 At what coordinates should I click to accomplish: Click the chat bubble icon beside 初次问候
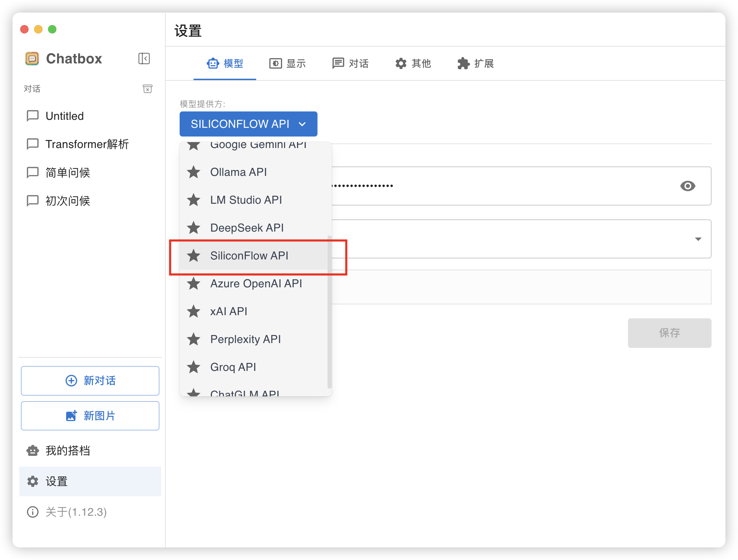33,201
